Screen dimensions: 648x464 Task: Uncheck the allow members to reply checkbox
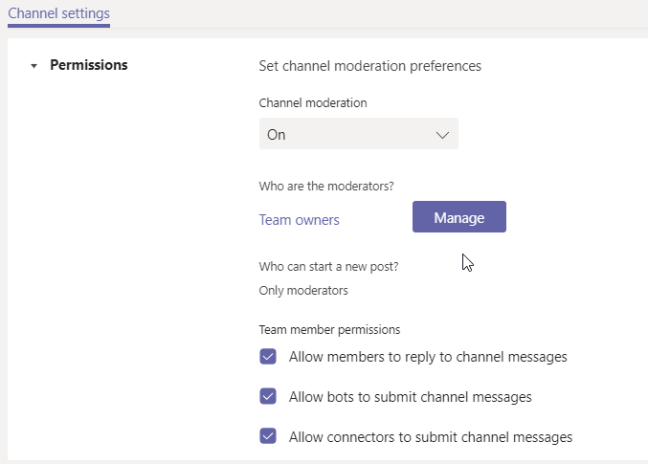point(268,357)
